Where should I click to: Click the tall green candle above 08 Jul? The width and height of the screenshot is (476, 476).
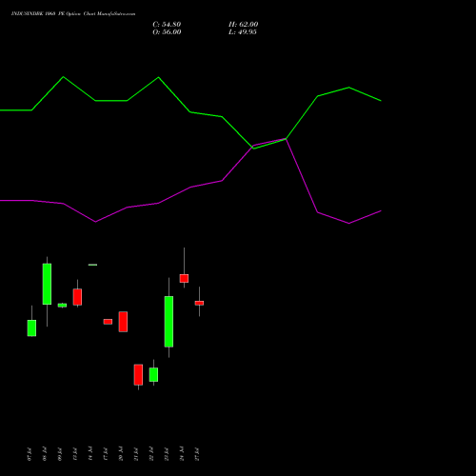(x=47, y=284)
